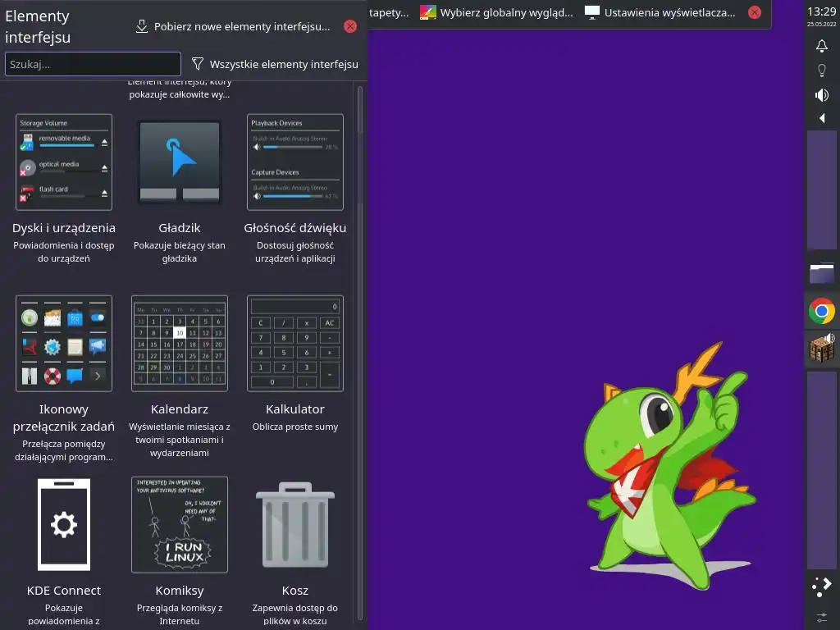The height and width of the screenshot is (630, 840).
Task: Open the Minecraft crafting table icon in panel
Action: coord(822,348)
